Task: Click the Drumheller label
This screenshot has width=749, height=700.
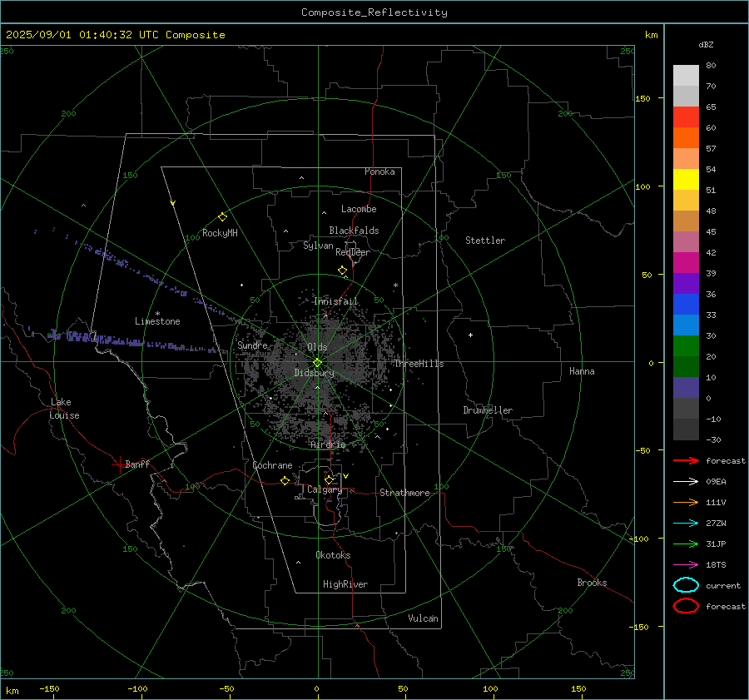Action: (488, 410)
